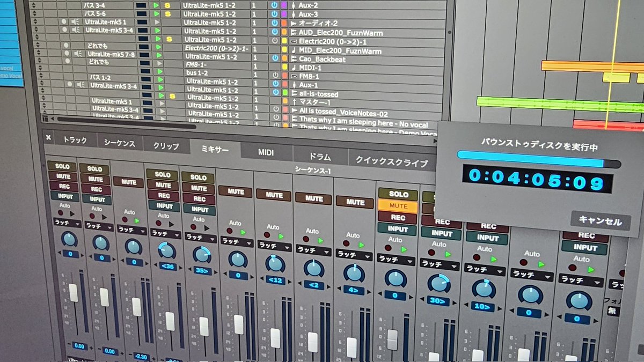Mute the mixer strip panned <12
644x362 pixels.
(274, 195)
